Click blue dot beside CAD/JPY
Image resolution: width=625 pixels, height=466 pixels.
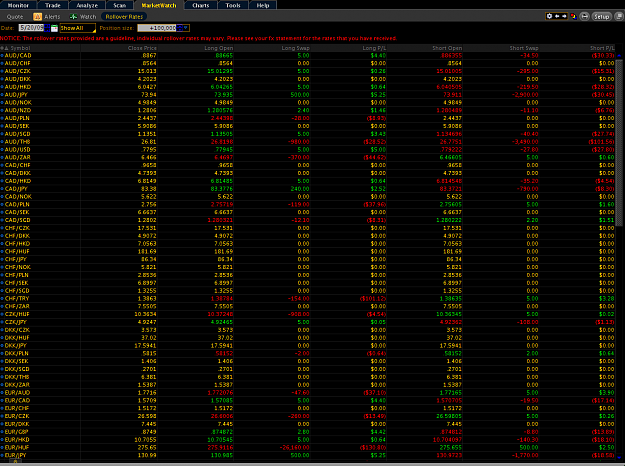(2, 189)
